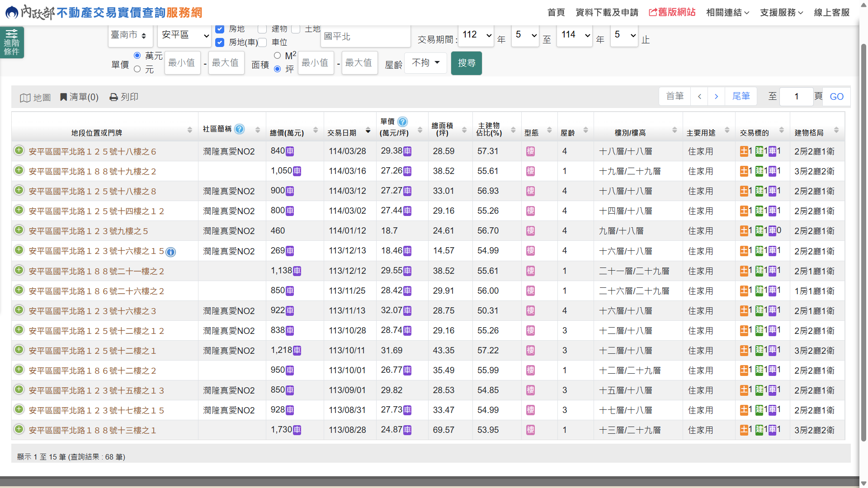Screen dimensions: 868x488
Task: Open 線上客服 navigation item
Action: point(832,13)
